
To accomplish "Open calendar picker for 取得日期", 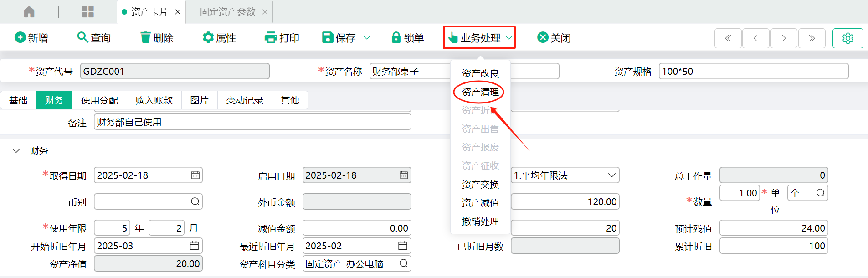I will (195, 175).
